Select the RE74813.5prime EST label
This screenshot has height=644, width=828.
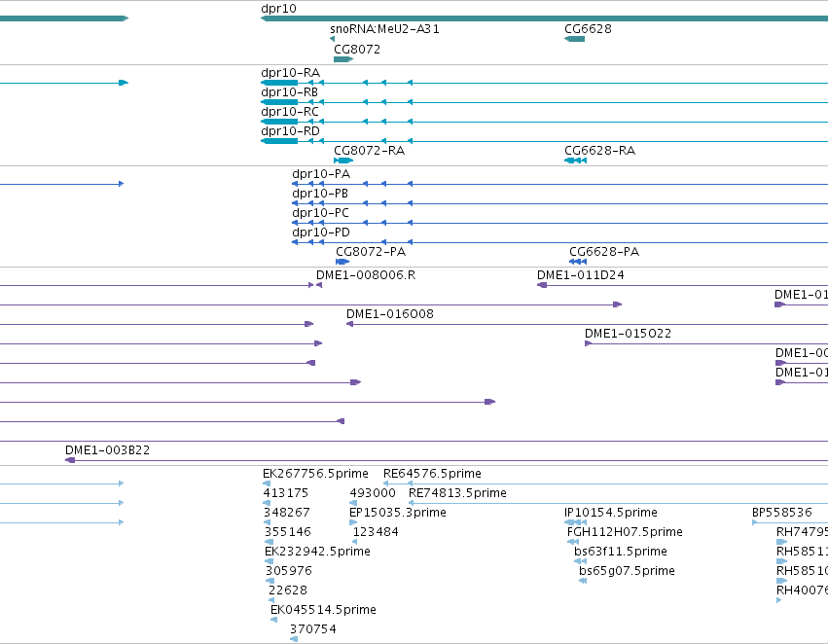pos(457,493)
